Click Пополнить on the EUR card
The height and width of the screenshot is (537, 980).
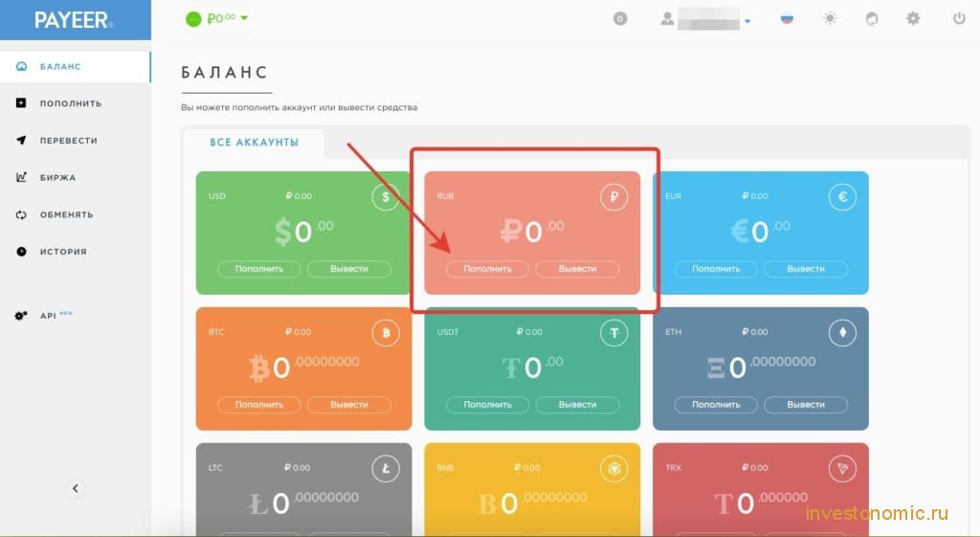click(x=716, y=269)
